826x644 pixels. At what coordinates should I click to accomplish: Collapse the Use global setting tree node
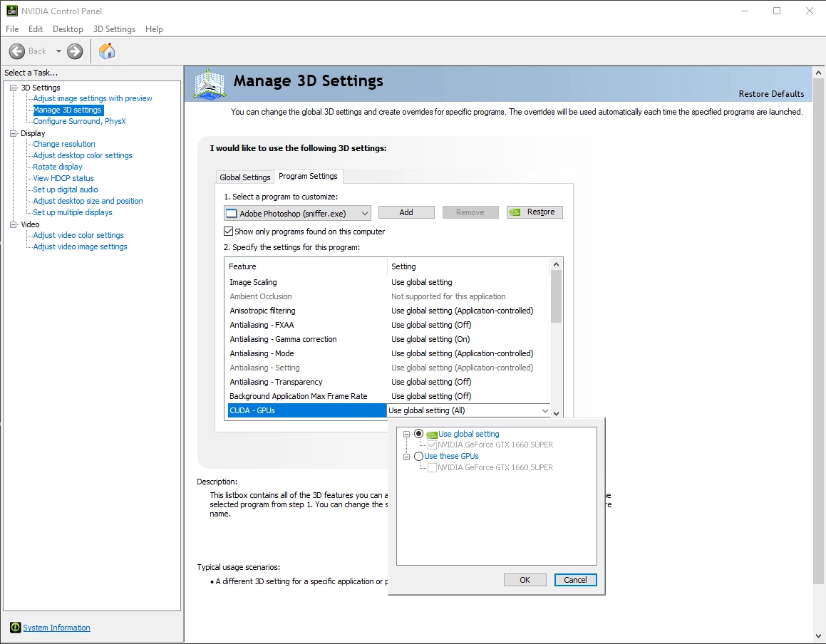pyautogui.click(x=406, y=434)
